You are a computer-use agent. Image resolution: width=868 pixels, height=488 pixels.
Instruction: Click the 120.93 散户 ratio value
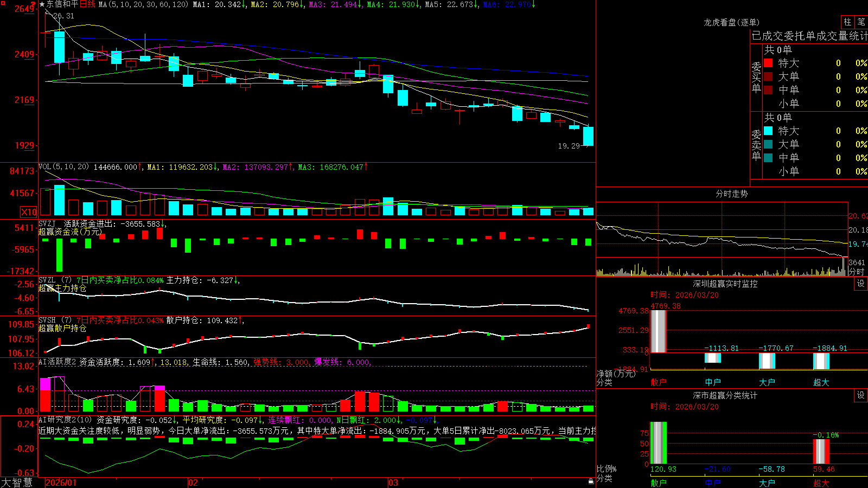pos(663,469)
